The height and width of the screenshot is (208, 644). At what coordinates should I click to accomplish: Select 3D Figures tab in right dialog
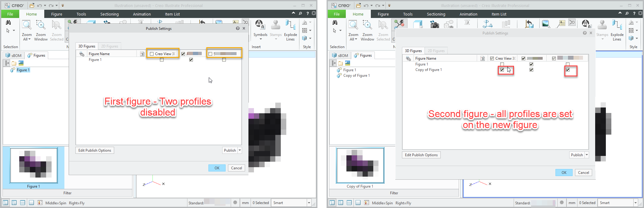[x=413, y=51]
